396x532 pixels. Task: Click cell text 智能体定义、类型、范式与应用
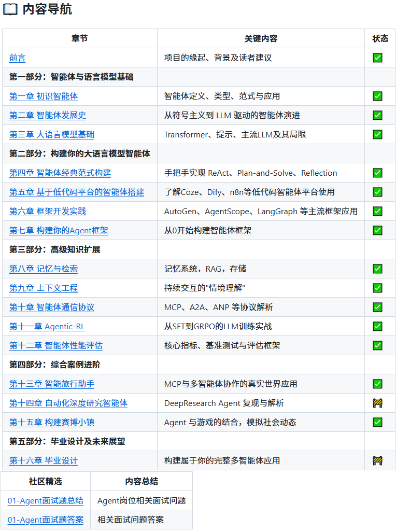click(222, 96)
